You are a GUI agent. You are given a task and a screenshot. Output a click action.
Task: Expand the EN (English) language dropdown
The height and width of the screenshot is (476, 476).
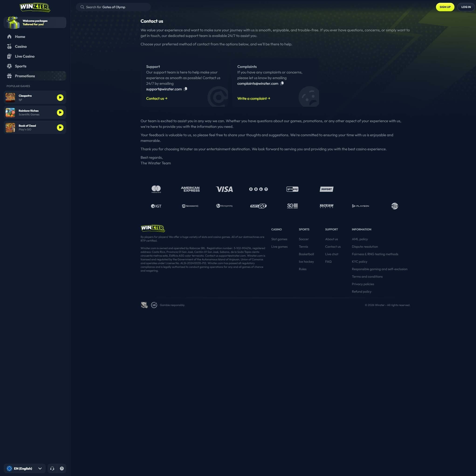coord(25,468)
